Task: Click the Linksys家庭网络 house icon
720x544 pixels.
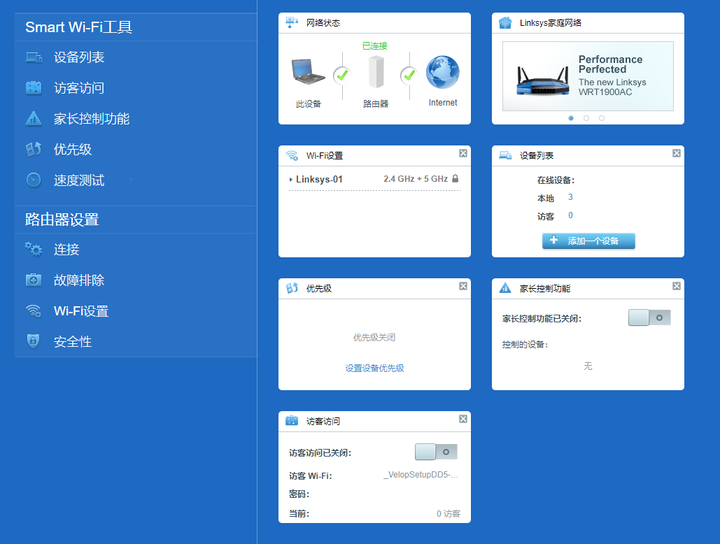Action: 505,22
